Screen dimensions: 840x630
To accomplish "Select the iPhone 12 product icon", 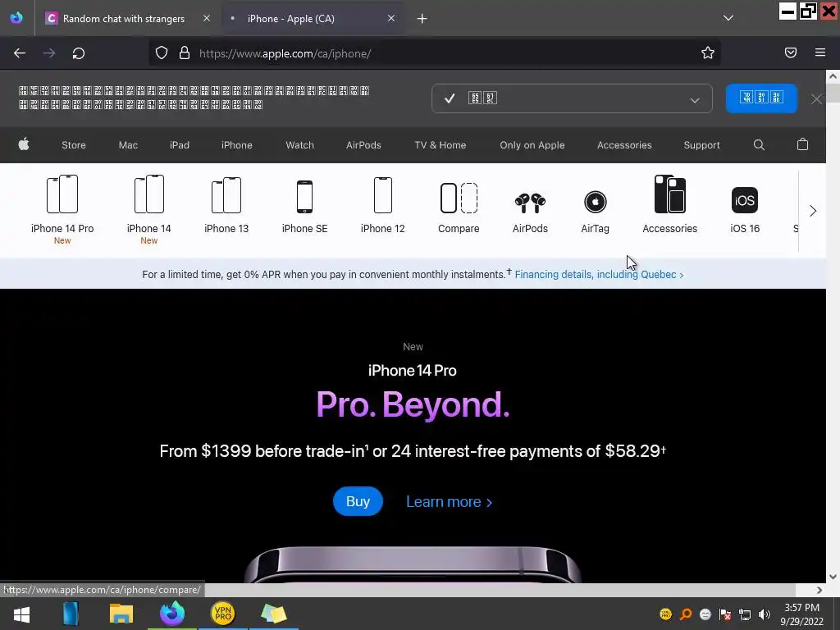I will [x=382, y=195].
